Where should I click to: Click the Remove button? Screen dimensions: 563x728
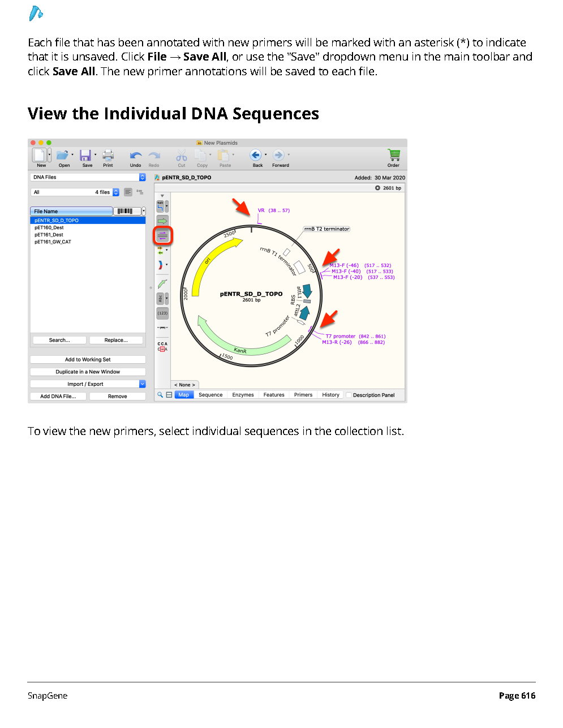pos(117,397)
